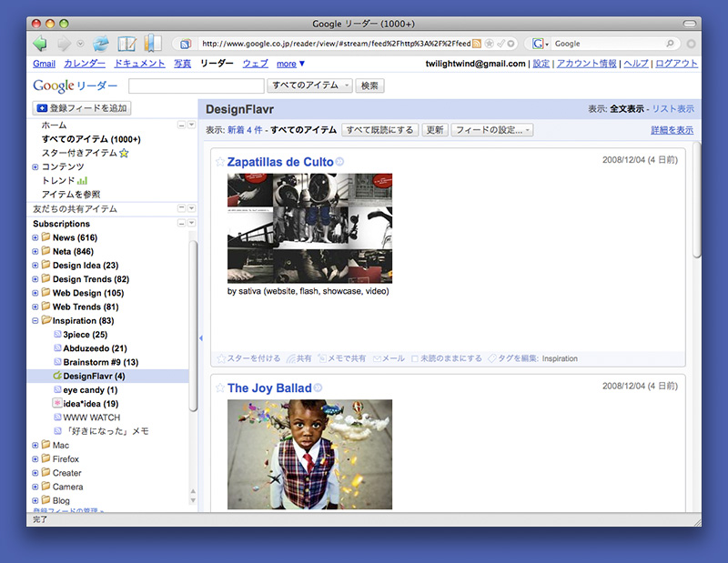Expand the Web Design (105) folder
The image size is (728, 563).
tap(35, 294)
